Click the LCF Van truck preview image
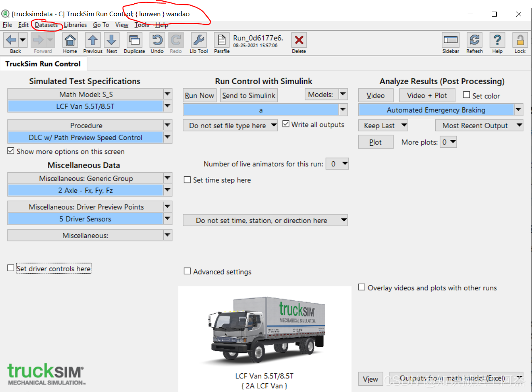 (x=265, y=330)
